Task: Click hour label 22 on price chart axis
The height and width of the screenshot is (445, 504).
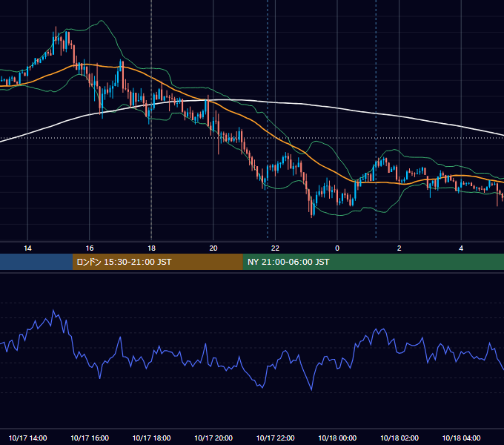Action: pos(275,248)
